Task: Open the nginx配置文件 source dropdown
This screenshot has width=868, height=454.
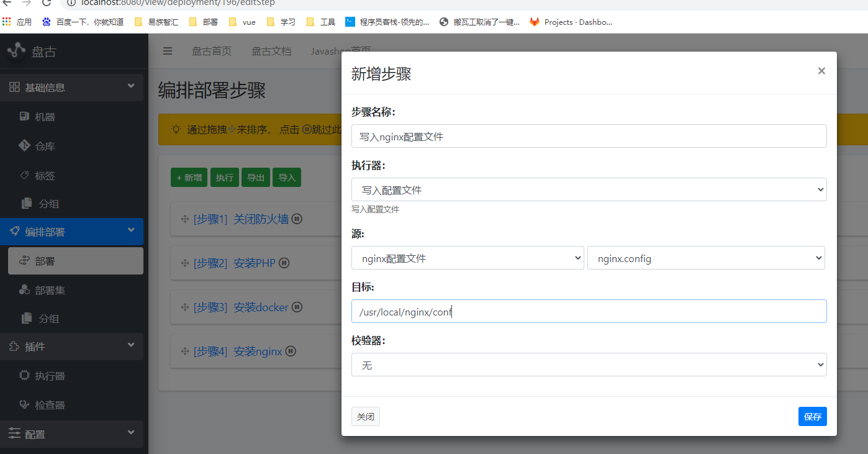Action: click(x=468, y=258)
